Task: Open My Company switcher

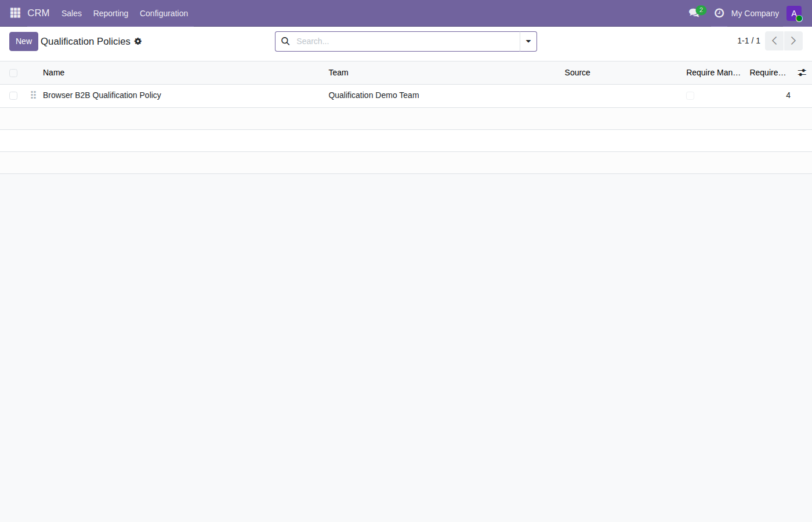Action: [755, 13]
